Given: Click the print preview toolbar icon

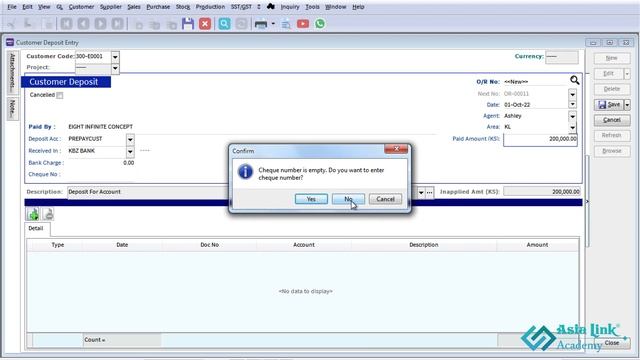Looking at the screenshot, I should tap(286, 24).
